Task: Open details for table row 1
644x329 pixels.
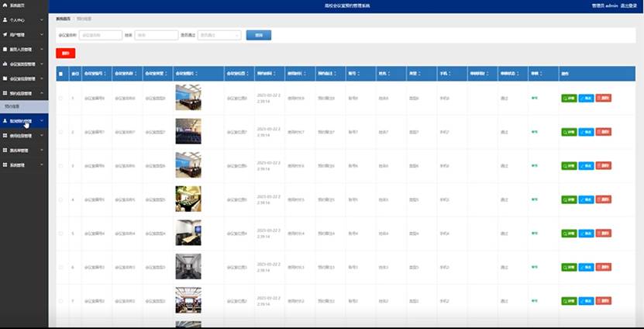Action: [569, 99]
